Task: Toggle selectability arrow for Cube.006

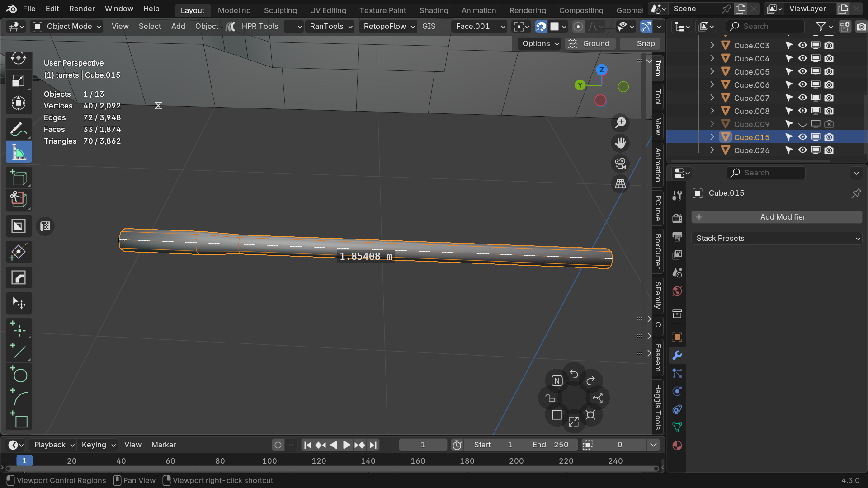Action: (x=789, y=84)
